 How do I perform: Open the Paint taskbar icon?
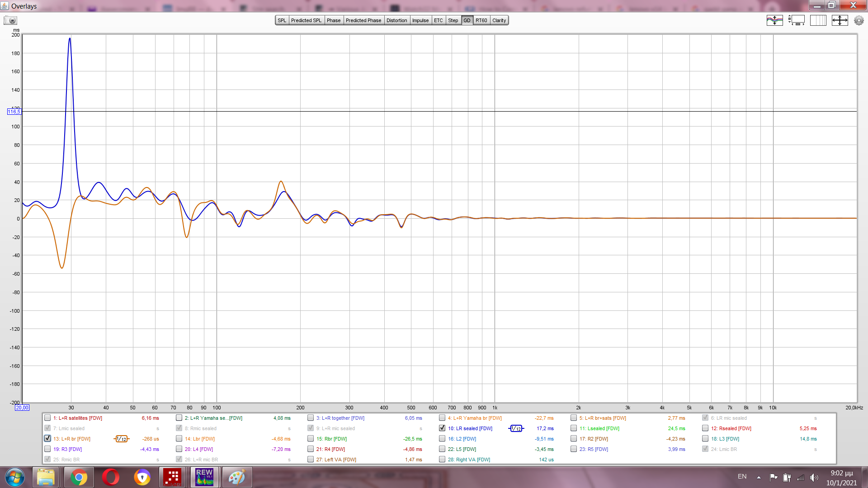pyautogui.click(x=236, y=477)
